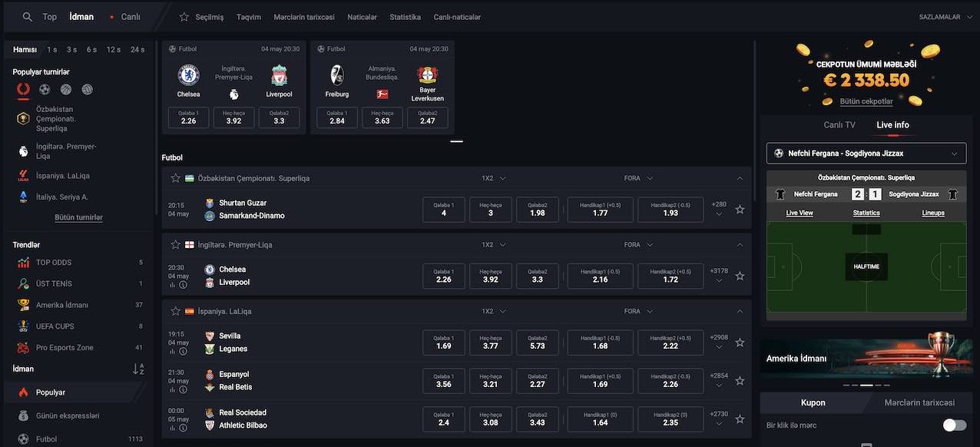Open the Freiburg vs Bayer Leverkusen featured card
Image resolution: width=980 pixels, height=447 pixels.
(x=382, y=88)
